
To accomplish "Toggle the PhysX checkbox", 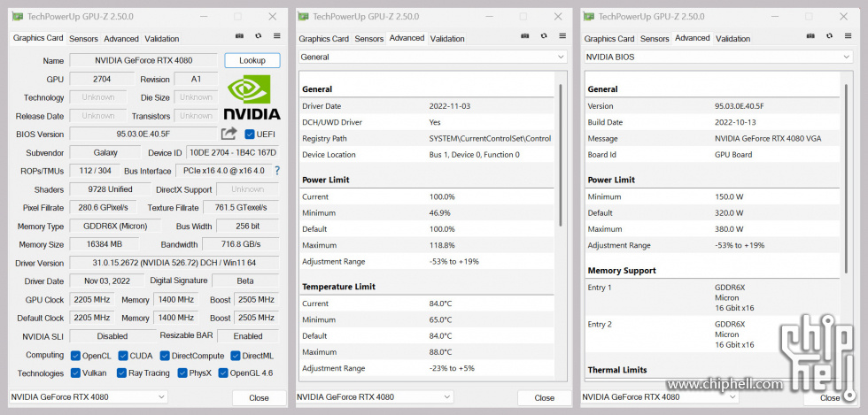I will [x=182, y=373].
